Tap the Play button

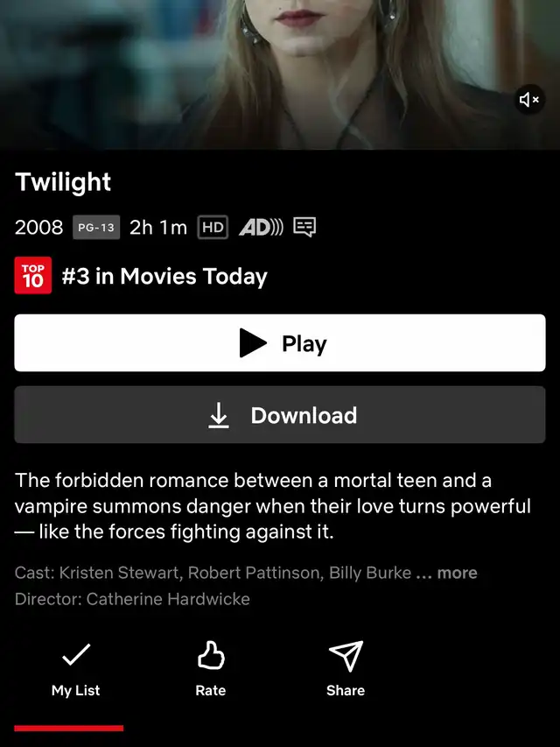(280, 342)
